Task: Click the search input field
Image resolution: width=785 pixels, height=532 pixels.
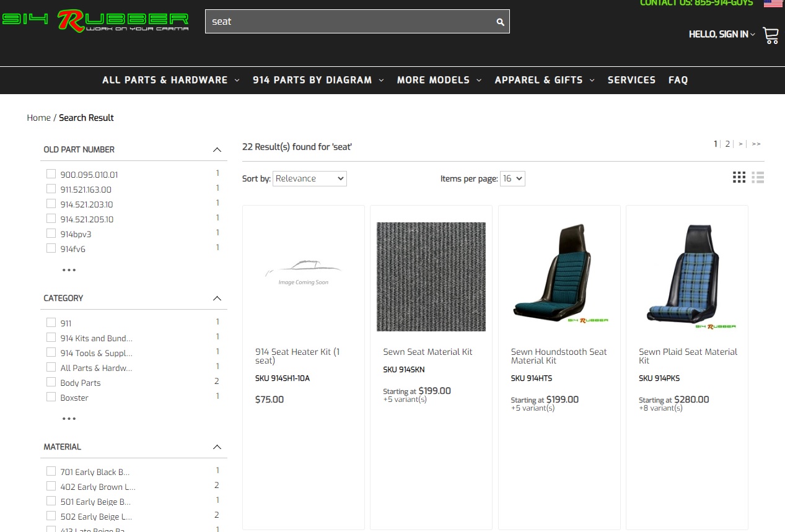Action: point(350,22)
